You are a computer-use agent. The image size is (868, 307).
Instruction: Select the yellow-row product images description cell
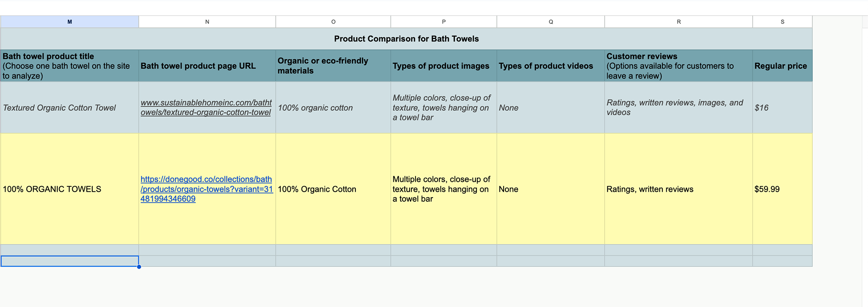[x=443, y=189]
